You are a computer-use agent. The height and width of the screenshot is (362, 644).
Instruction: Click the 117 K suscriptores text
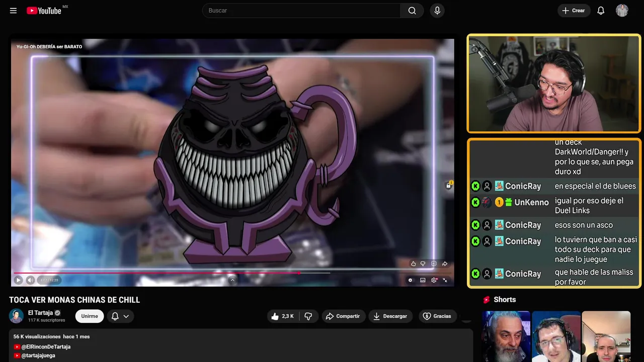[46, 320]
